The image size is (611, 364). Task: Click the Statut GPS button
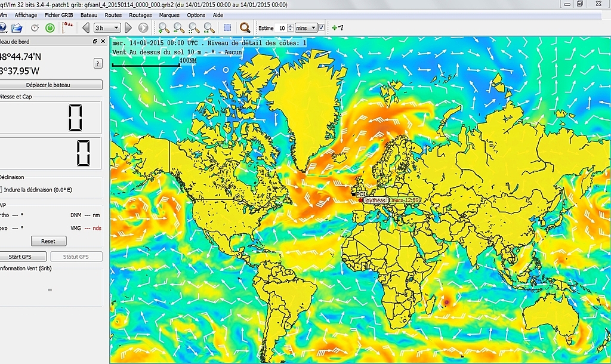click(x=76, y=257)
